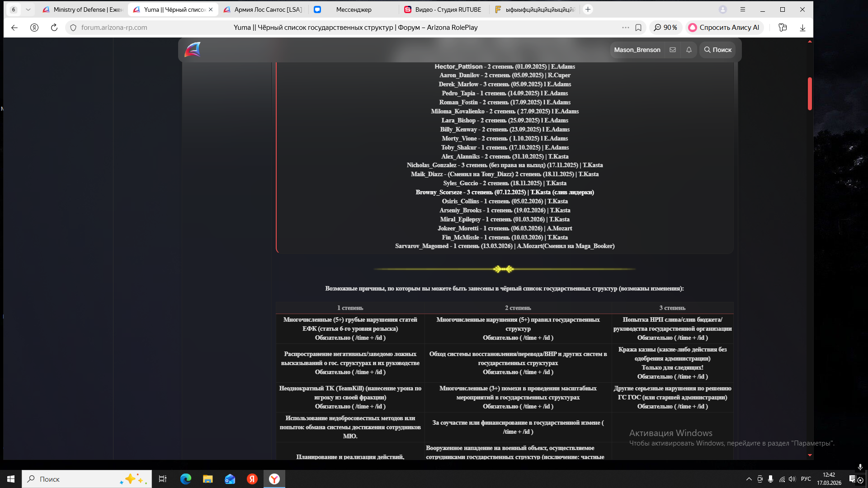Click the browser back arrow

[x=14, y=28]
